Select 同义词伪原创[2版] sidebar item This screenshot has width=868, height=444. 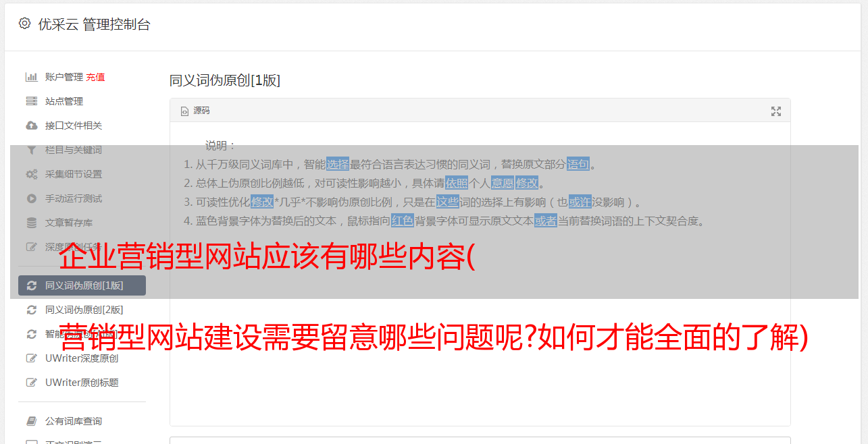tap(84, 310)
